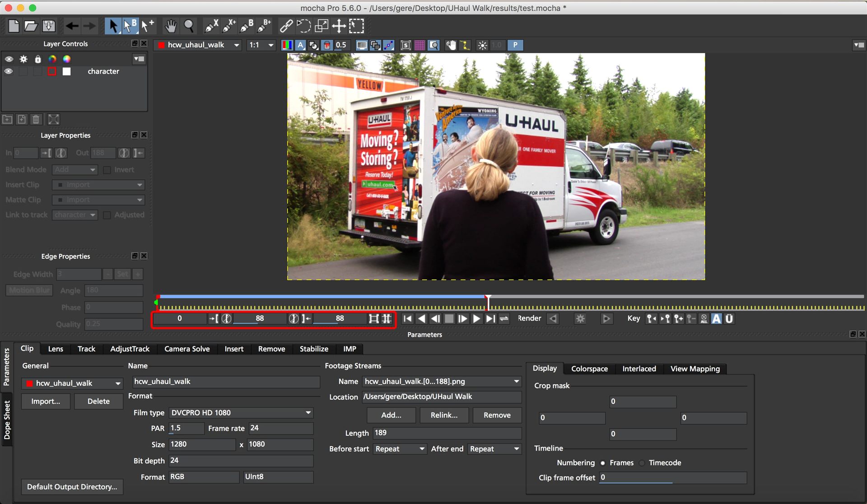
Task: Click the grid overlay icon
Action: coord(420,45)
